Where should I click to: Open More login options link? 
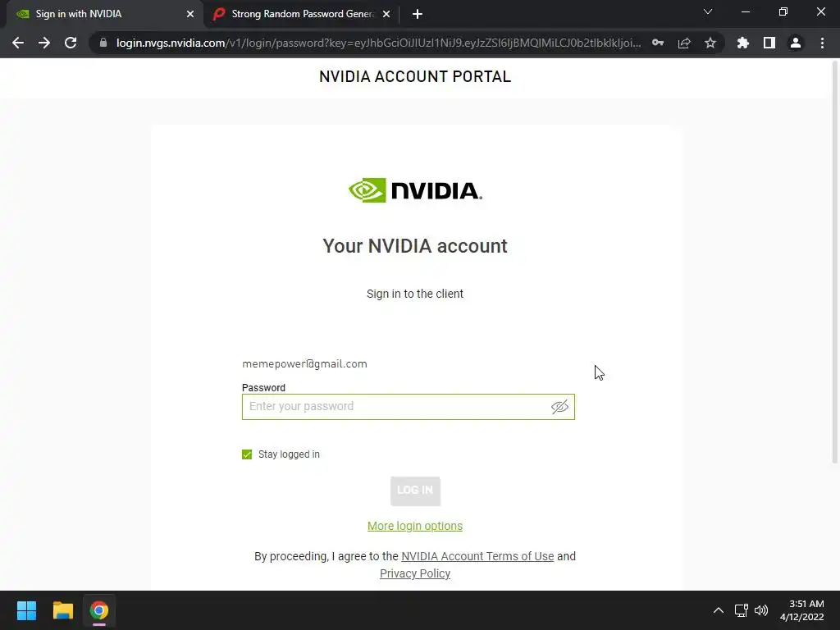(415, 526)
